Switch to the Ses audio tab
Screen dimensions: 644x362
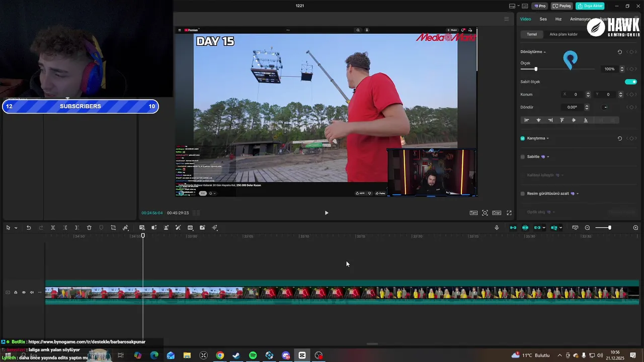tap(543, 19)
